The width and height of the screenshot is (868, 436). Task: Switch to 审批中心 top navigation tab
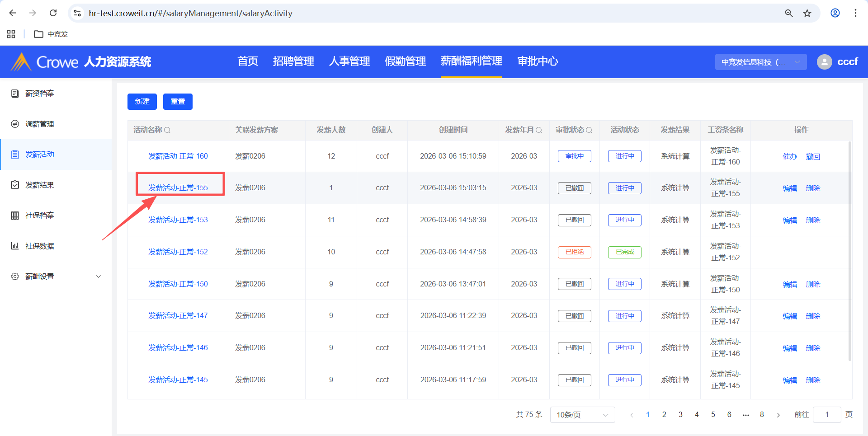(537, 61)
